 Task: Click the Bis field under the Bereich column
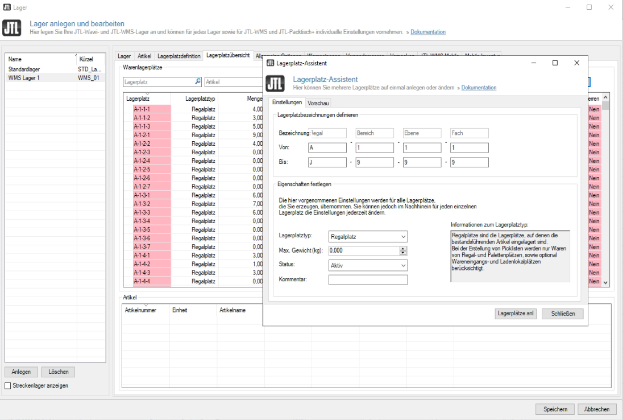pos(375,162)
